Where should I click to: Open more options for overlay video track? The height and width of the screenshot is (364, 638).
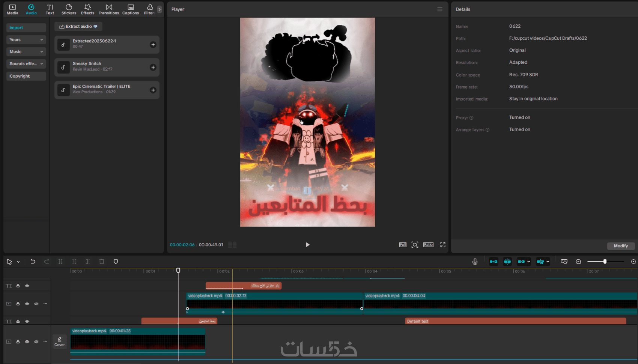tap(45, 304)
